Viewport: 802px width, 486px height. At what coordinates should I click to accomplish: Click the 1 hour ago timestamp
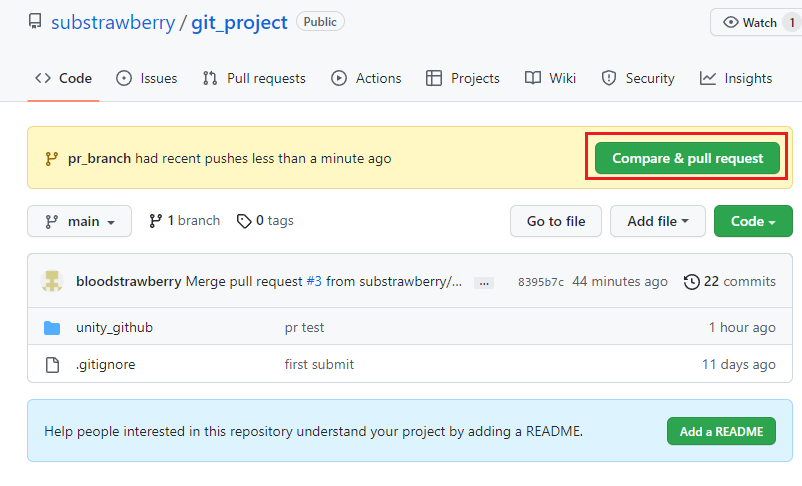click(742, 327)
